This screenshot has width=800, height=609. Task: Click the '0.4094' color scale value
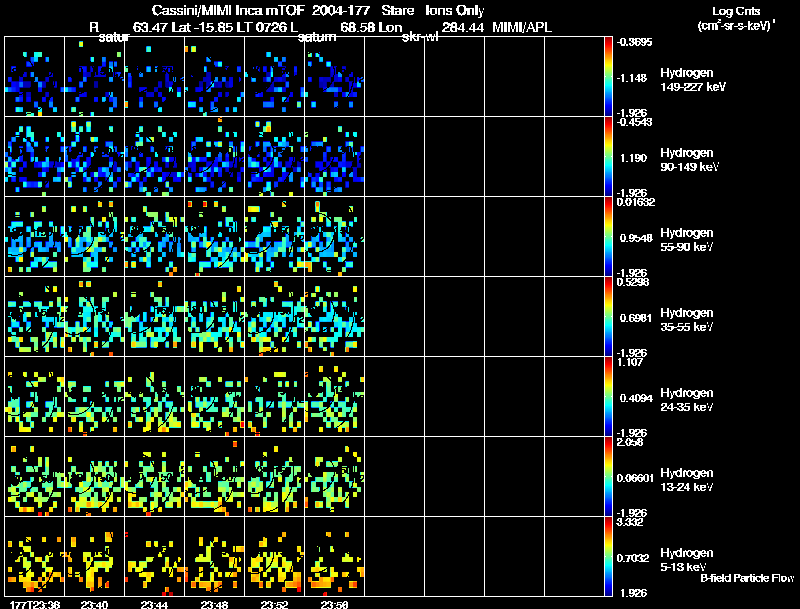point(636,398)
